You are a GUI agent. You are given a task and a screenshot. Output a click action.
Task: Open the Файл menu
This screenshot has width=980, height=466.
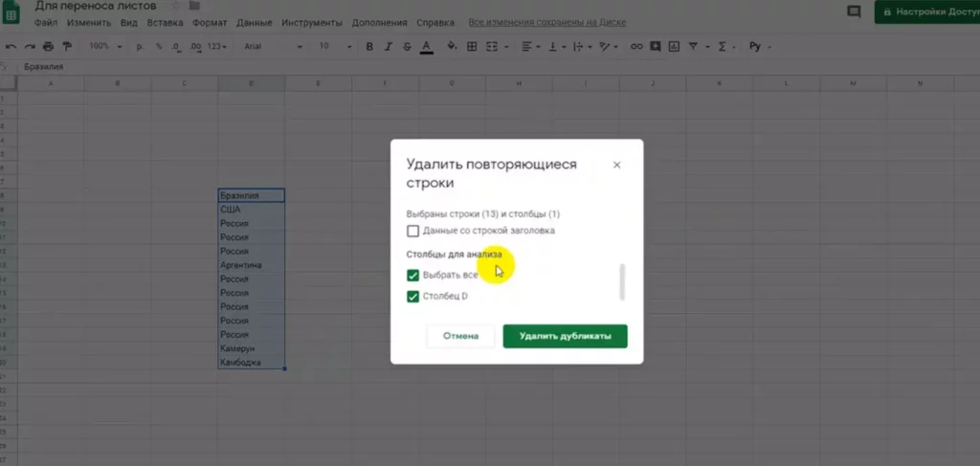click(x=46, y=23)
